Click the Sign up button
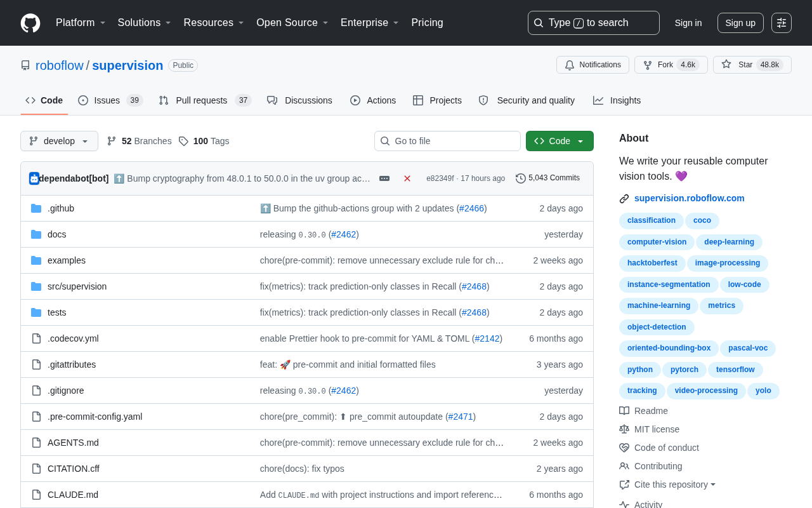812x508 pixels. coord(740,23)
